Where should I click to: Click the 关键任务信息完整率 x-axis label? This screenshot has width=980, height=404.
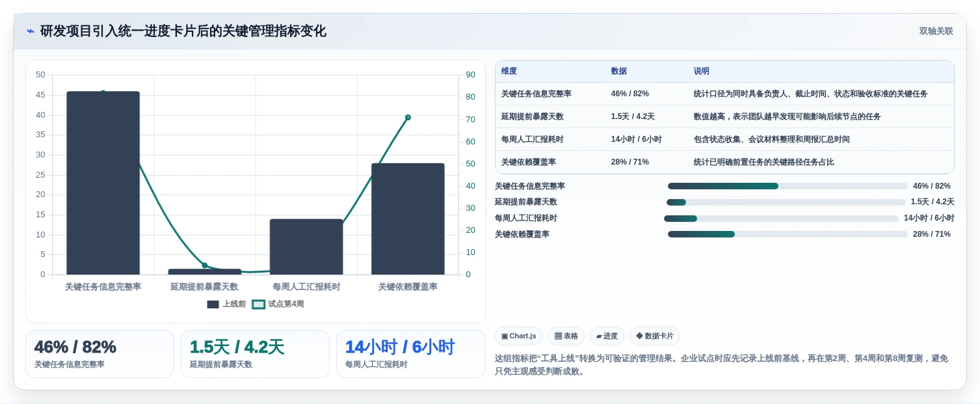(x=103, y=287)
